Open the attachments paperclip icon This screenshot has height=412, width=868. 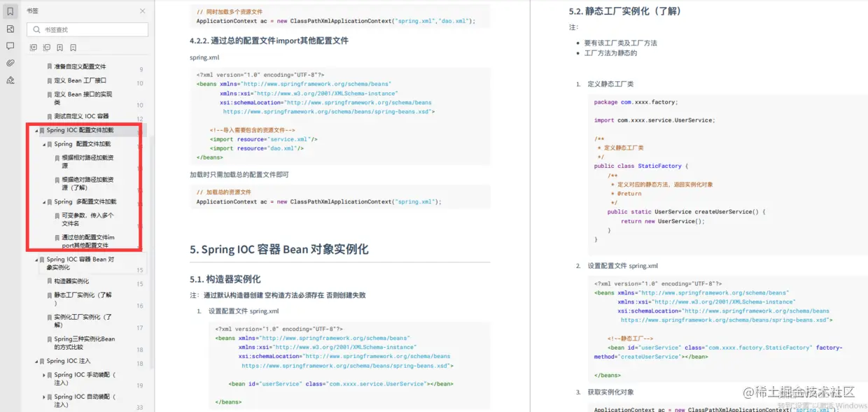tap(10, 63)
